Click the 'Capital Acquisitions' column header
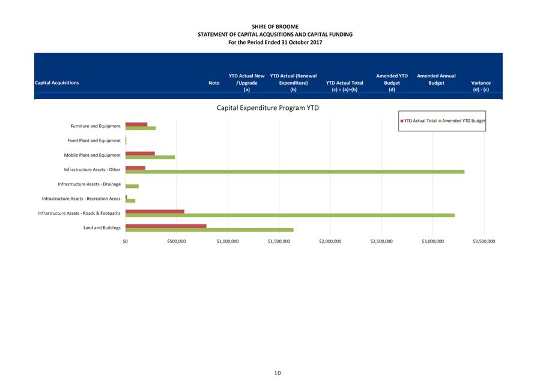This screenshot has width=555, height=392. (x=56, y=82)
